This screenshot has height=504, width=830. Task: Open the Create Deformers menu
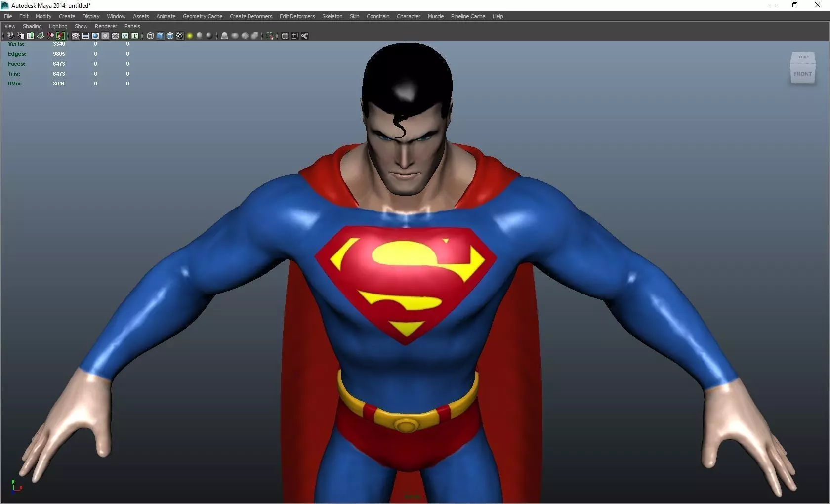251,16
